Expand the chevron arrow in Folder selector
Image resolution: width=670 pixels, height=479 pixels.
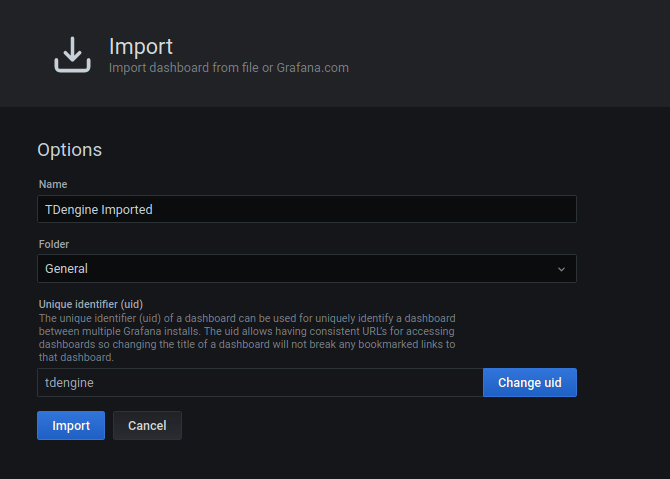561,269
